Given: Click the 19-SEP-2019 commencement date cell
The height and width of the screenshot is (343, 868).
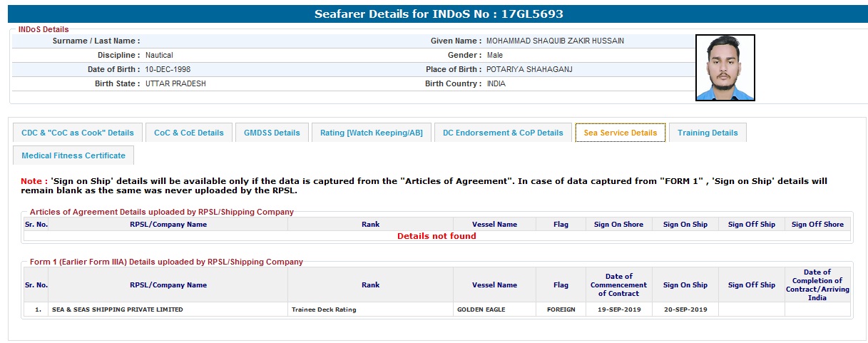Looking at the screenshot, I should point(618,309).
